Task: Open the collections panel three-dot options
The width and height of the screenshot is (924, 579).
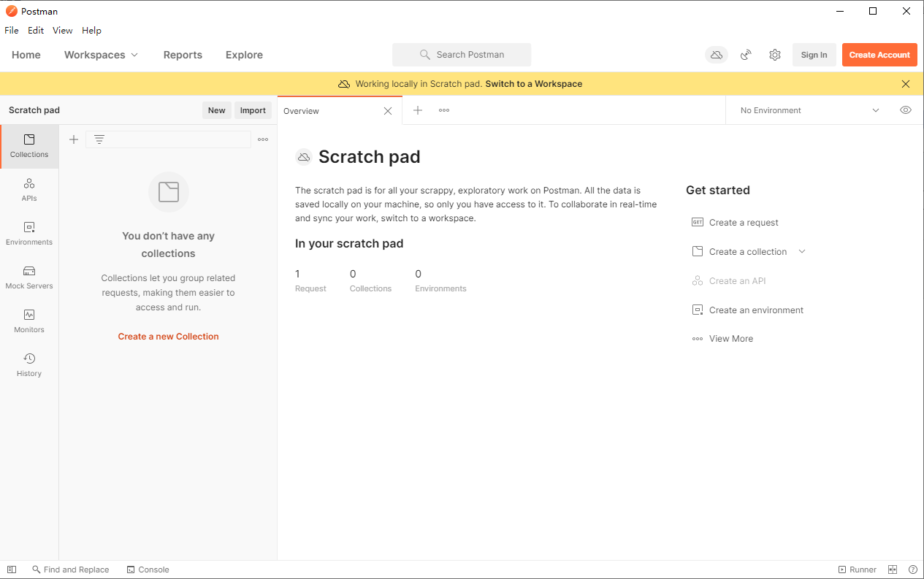Action: point(263,139)
